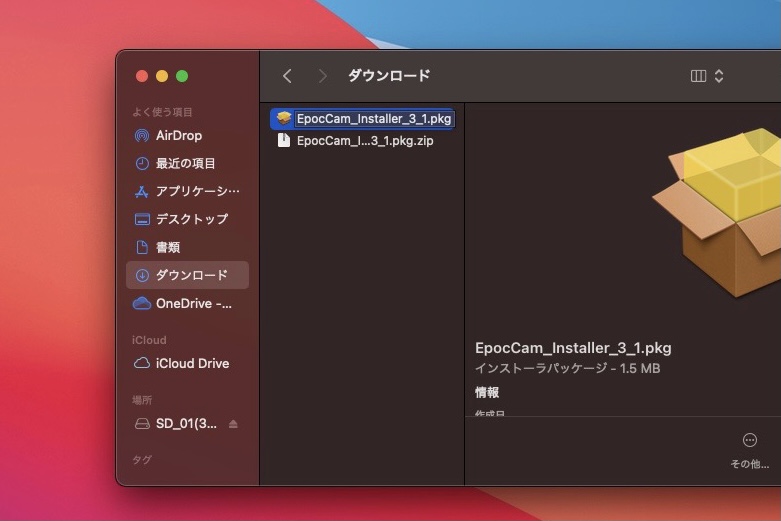Open the view mode up-down selector
This screenshot has height=521, width=781.
(719, 76)
